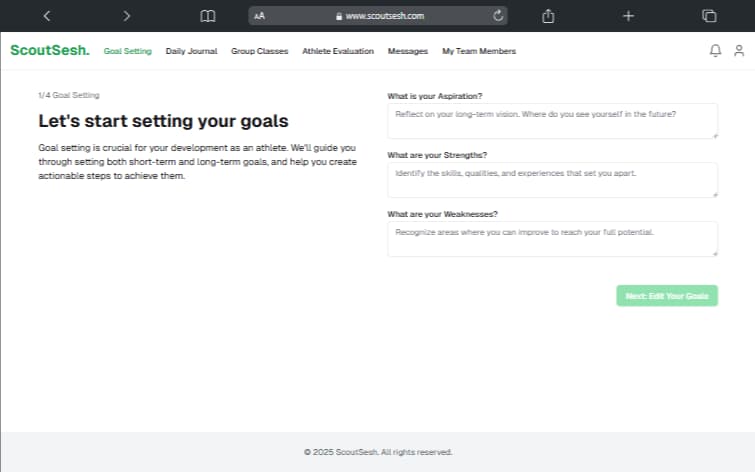Viewport: 755px width, 472px height.
Task: Click the AA reader text size control
Action: pos(260,16)
